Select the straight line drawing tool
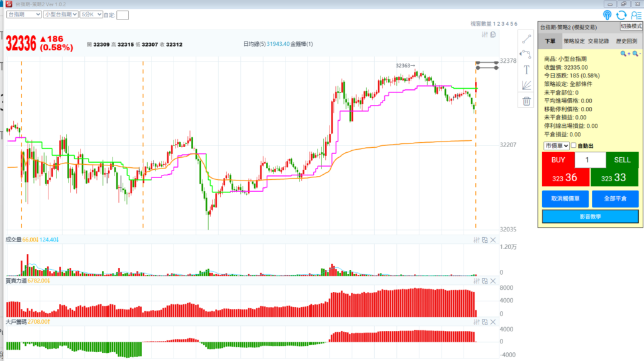The height and width of the screenshot is (361, 644). (526, 38)
